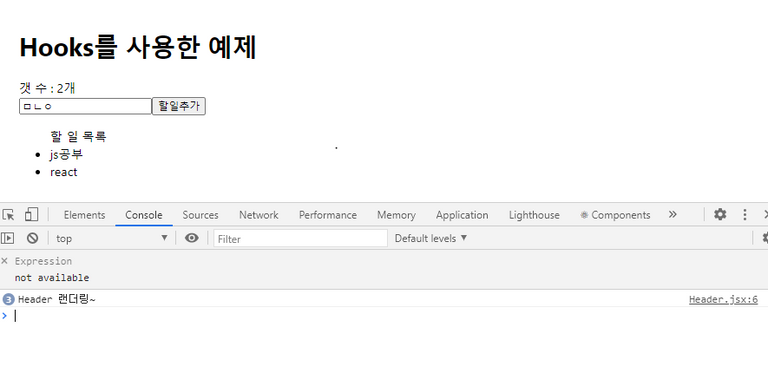The image size is (768, 379).
Task: Open the React Components tab
Action: pos(615,215)
